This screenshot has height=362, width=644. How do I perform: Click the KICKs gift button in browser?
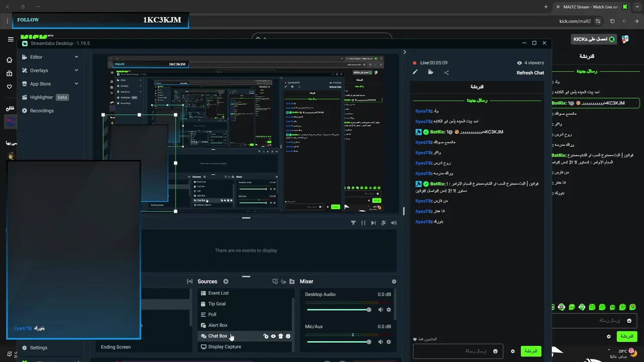coord(594,39)
